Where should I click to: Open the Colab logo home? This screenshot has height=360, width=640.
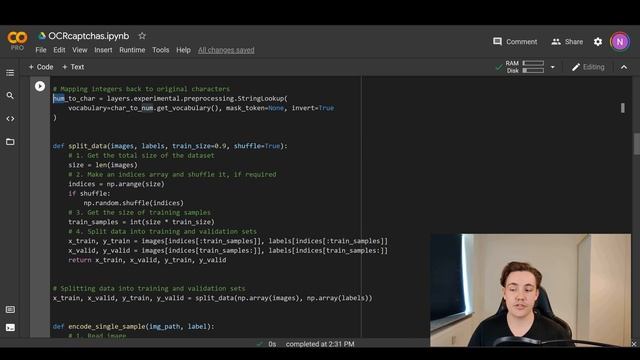17,40
